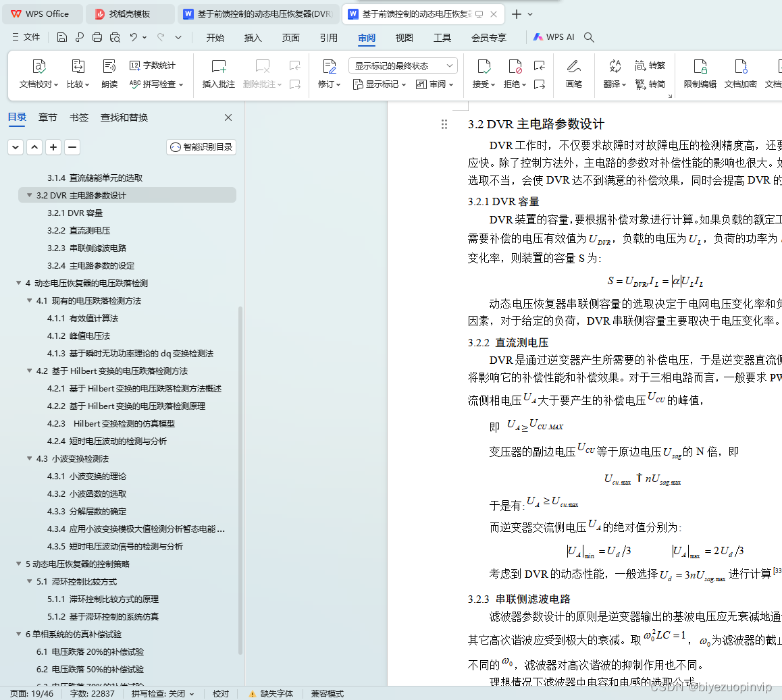Open the 视图 ribbon tab
The width and height of the screenshot is (782, 700).
[404, 37]
